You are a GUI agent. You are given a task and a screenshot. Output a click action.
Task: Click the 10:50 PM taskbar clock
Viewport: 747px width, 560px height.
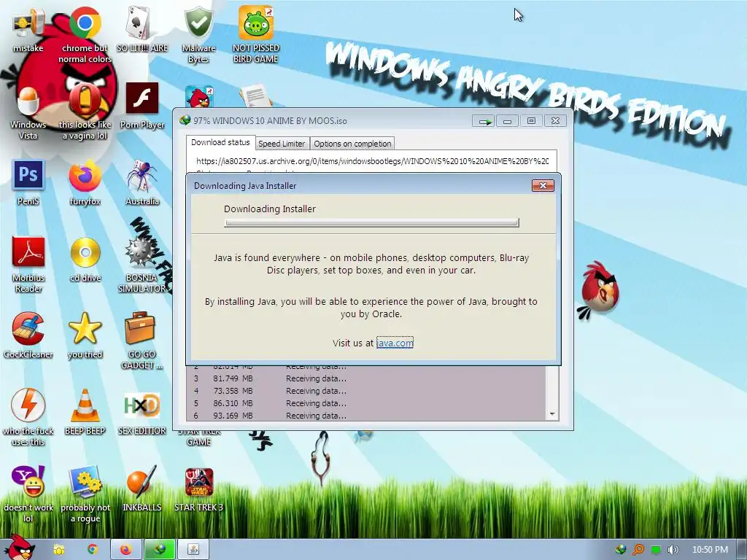click(x=710, y=550)
